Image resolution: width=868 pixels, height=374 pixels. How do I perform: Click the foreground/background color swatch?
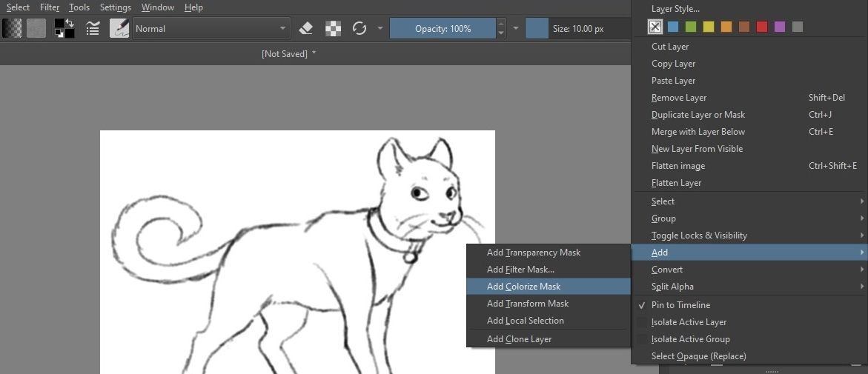(64, 28)
